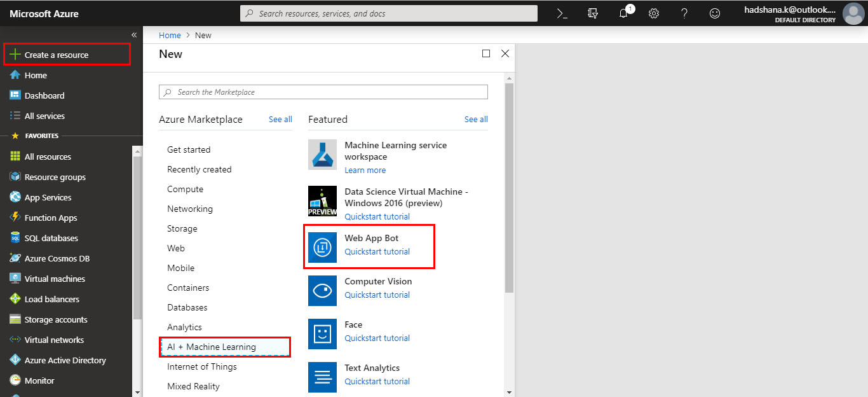
Task: Select the Internet of Things category
Action: (x=202, y=366)
